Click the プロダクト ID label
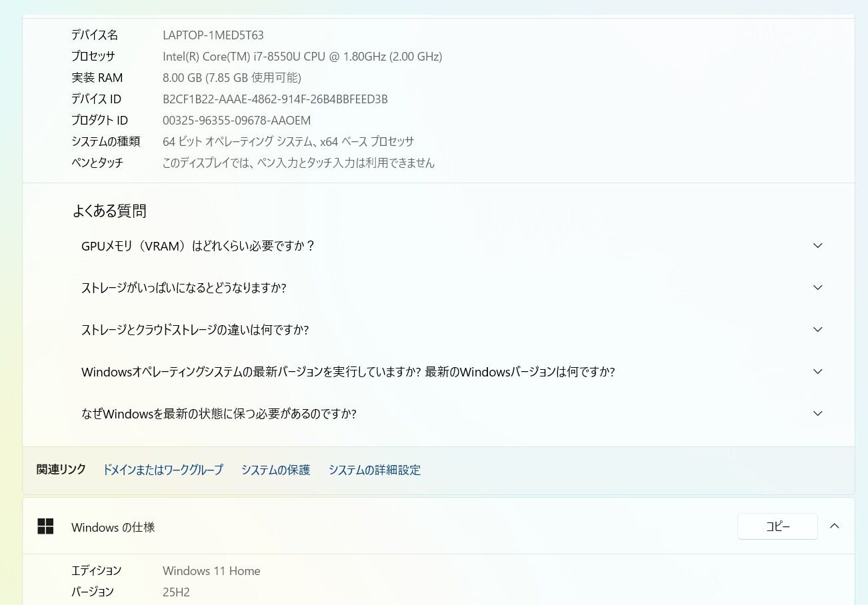Viewport: 868px width, 605px height. (x=100, y=121)
